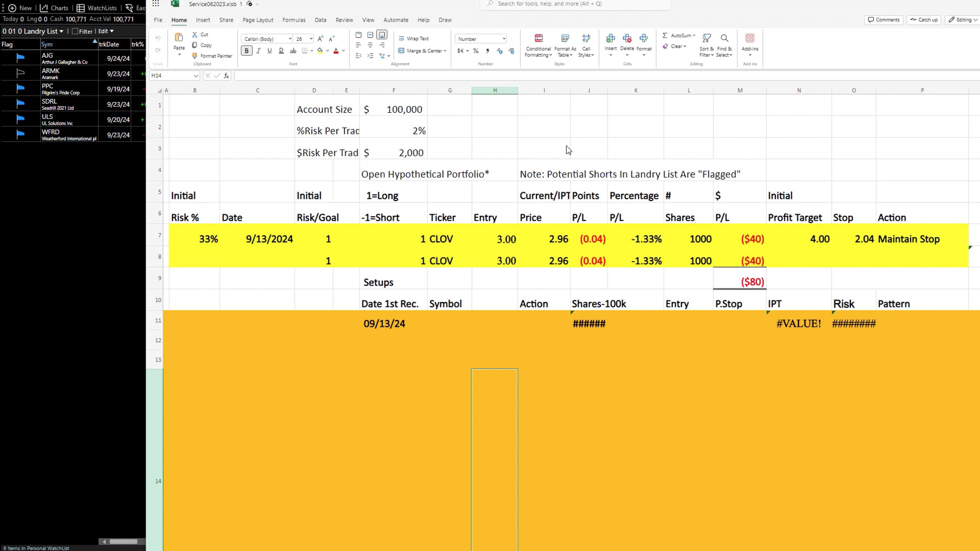Click the search box for tools and help

pos(575,4)
